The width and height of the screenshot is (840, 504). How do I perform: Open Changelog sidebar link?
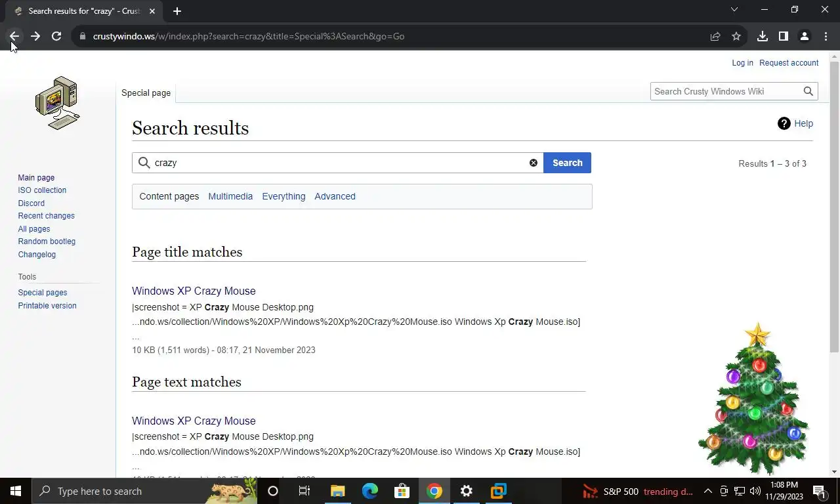tap(37, 255)
